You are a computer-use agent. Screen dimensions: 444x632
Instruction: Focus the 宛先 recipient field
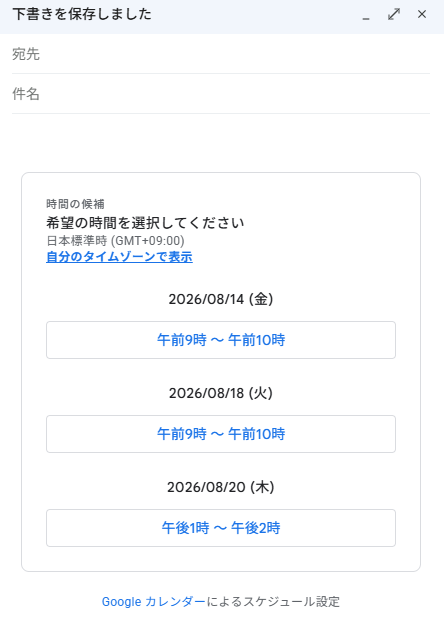tap(221, 54)
